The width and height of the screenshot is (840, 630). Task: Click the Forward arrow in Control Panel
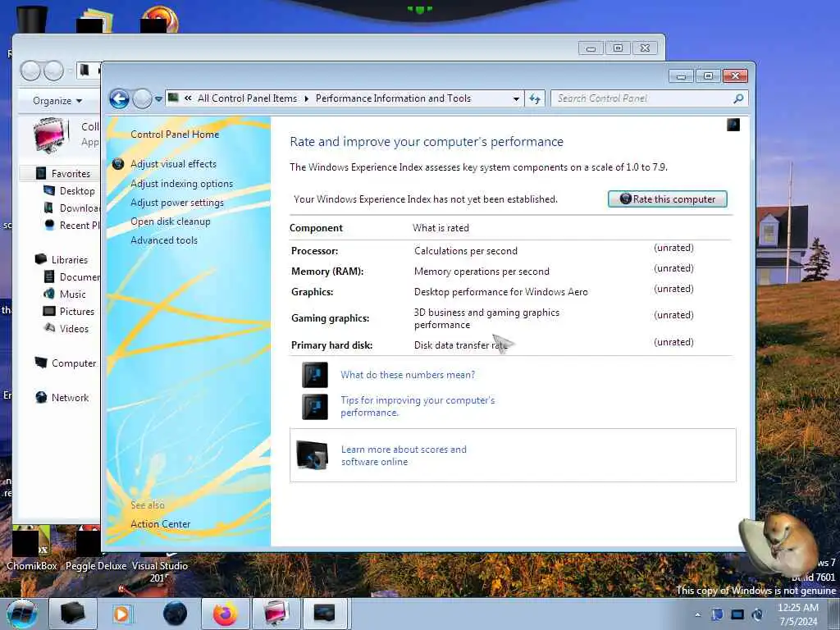pos(142,98)
